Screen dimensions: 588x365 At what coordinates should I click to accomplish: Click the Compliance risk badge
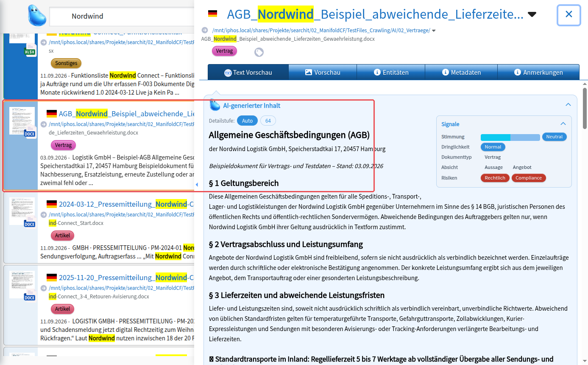[x=529, y=178]
